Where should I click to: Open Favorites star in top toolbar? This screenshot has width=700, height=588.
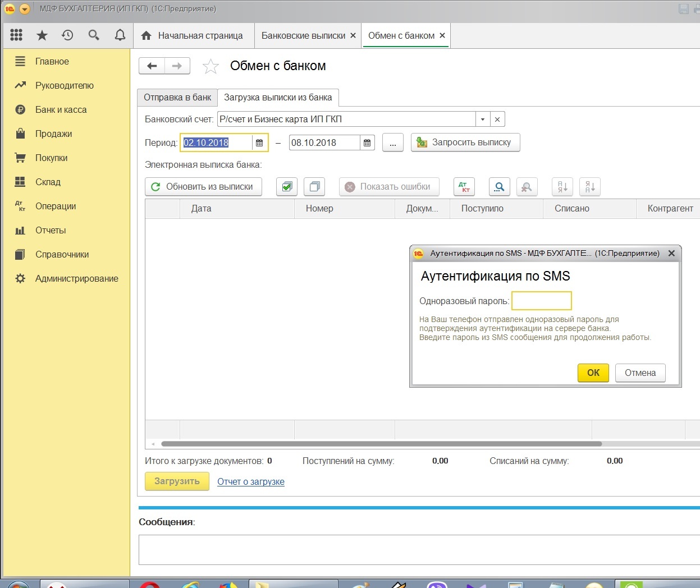[x=42, y=35]
